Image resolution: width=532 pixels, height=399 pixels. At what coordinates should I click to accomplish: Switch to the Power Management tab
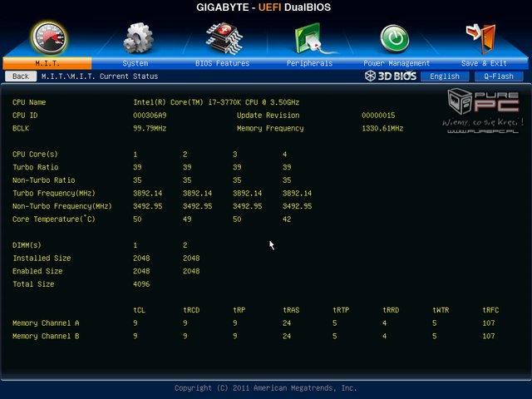397,63
